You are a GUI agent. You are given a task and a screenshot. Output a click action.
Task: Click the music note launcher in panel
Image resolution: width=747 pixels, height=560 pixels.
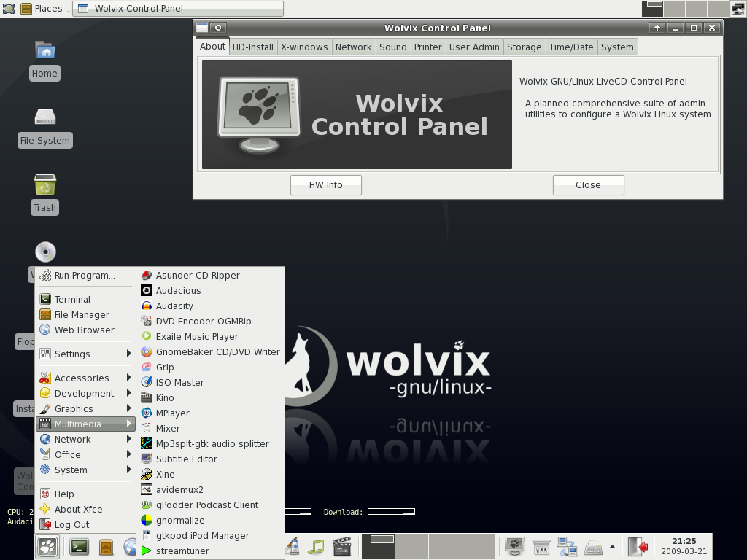(316, 547)
